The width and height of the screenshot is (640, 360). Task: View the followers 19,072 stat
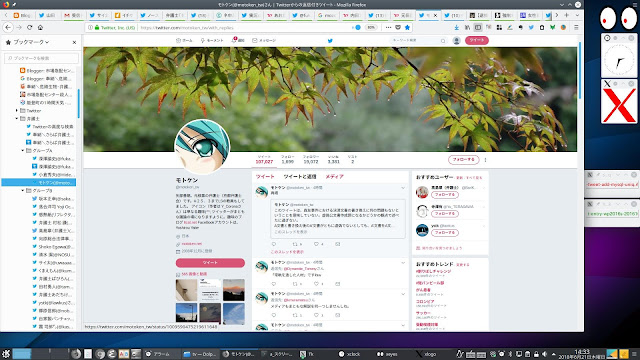click(x=311, y=160)
